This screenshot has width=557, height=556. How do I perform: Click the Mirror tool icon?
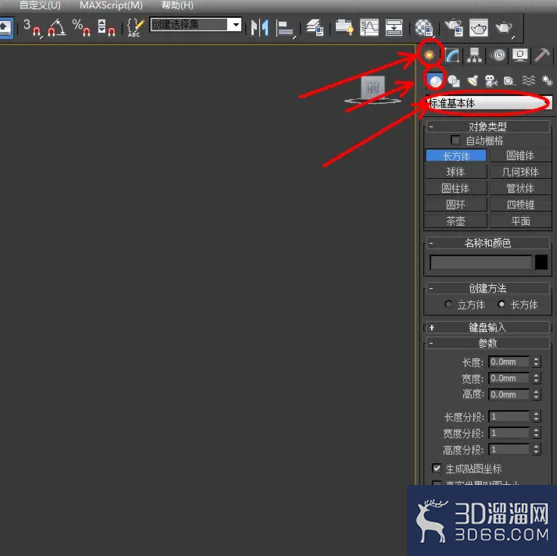(x=260, y=27)
